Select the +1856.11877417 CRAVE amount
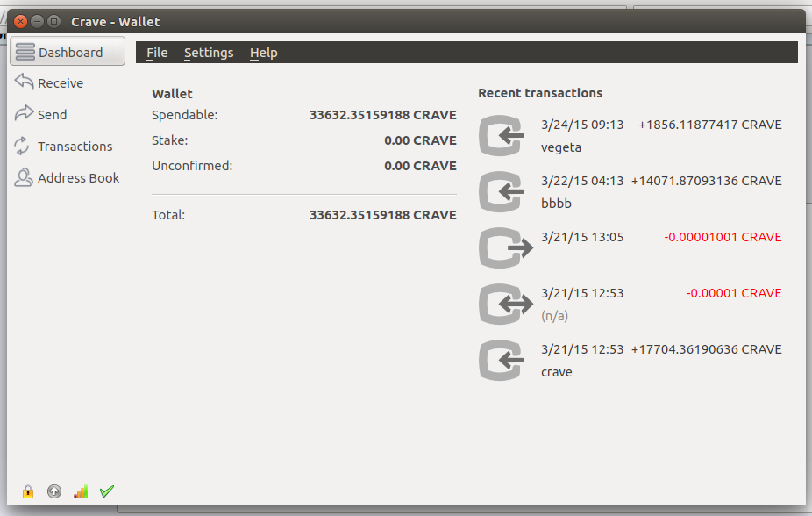 click(x=710, y=125)
